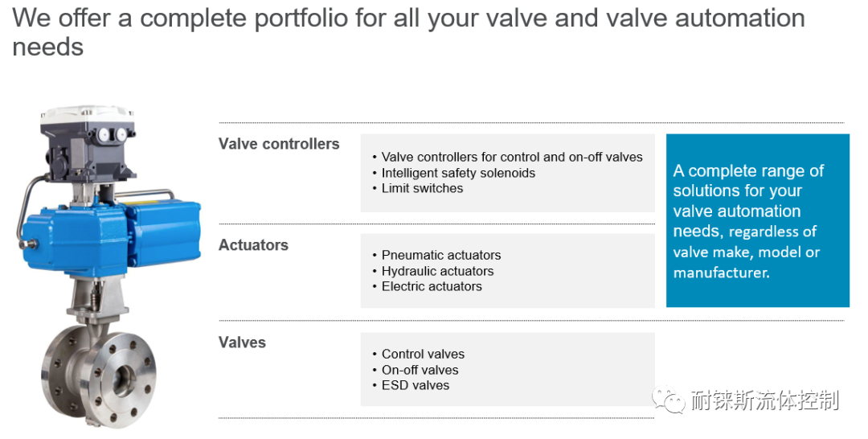Select the Valves heading
Screen dimensions: 868x439
242,343
